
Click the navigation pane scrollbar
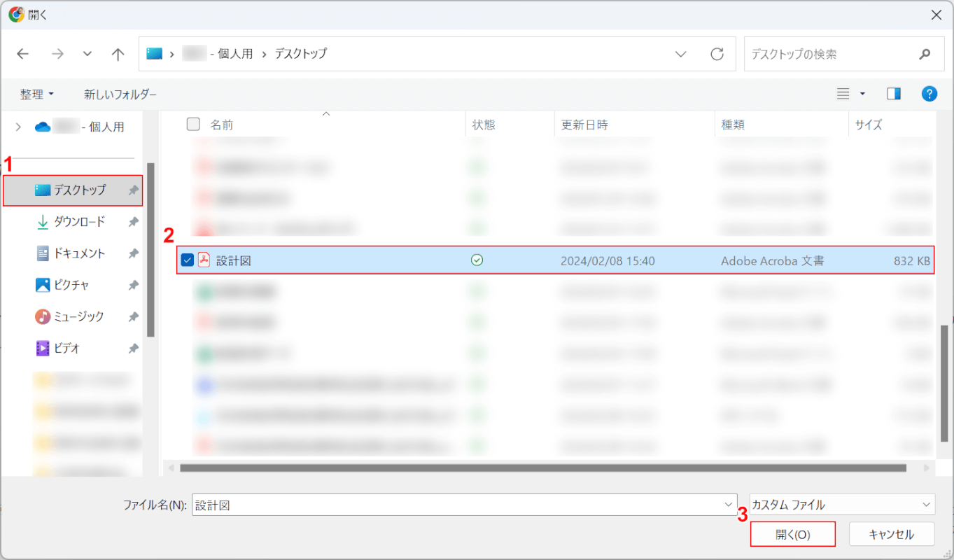pyautogui.click(x=150, y=250)
